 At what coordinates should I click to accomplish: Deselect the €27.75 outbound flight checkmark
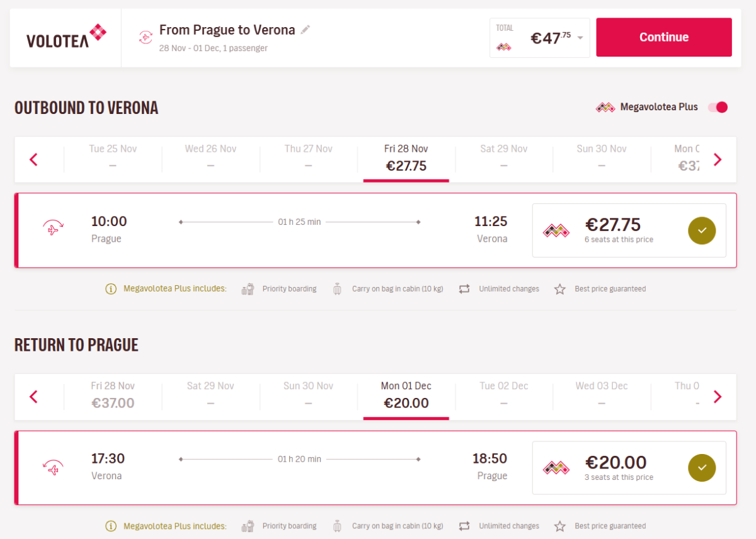(702, 230)
